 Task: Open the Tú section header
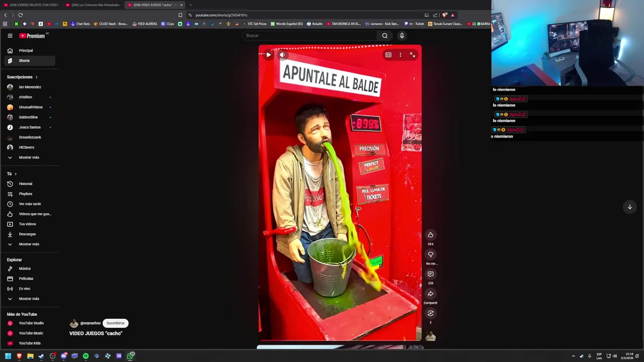point(12,174)
